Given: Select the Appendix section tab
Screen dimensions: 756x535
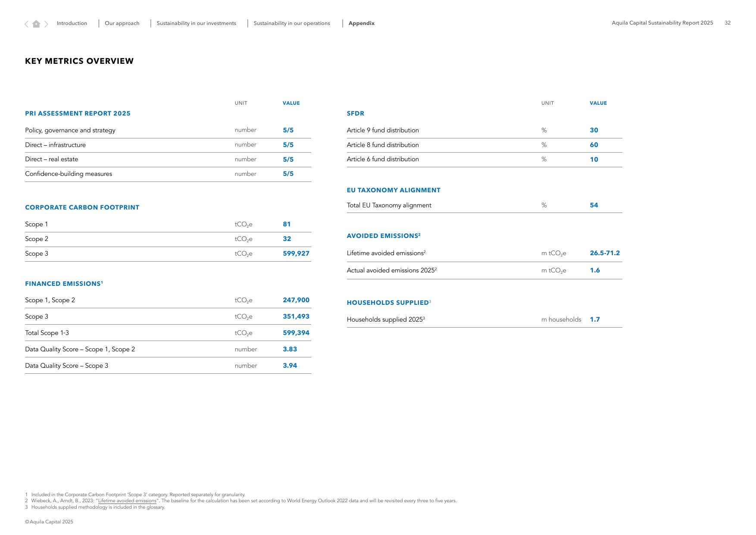Looking at the screenshot, I should click(x=362, y=23).
